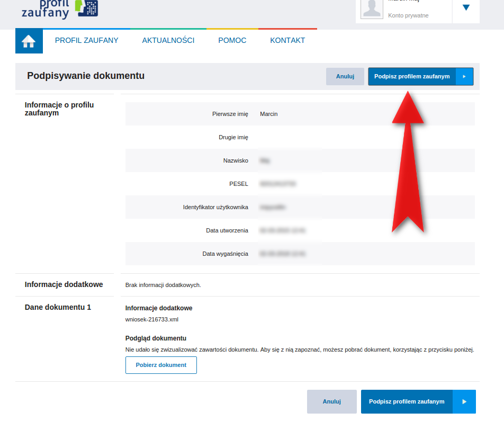Select the Pierwsze imię label

230,114
